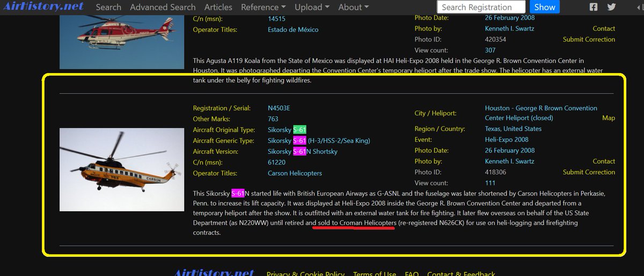Expand the Reference dropdown menu

coord(264,7)
